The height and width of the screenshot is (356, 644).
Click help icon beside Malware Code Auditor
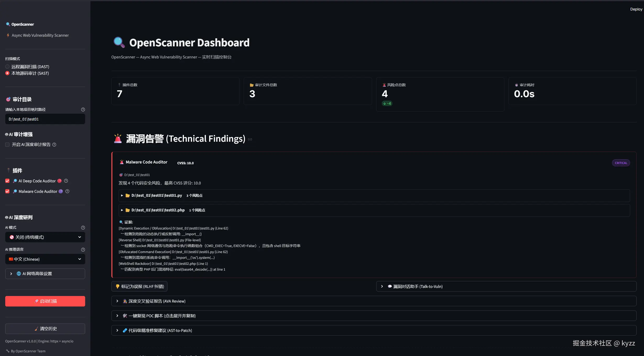pos(67,191)
